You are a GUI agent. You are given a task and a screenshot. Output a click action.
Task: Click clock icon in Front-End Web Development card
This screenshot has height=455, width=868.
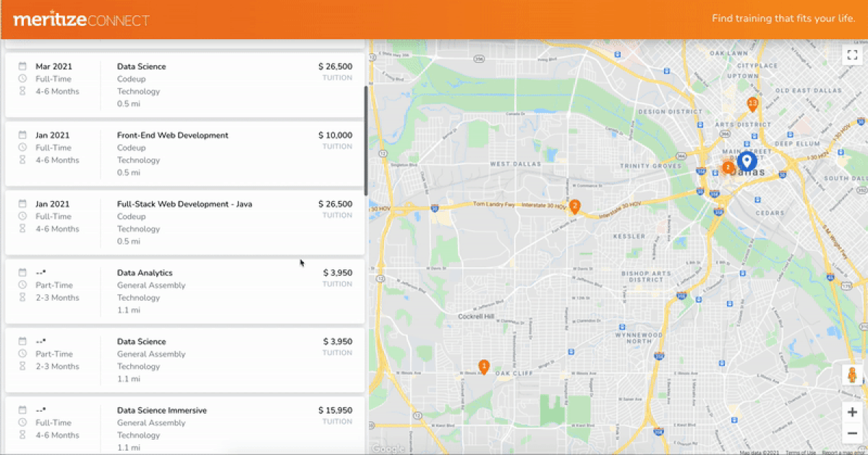(22, 148)
